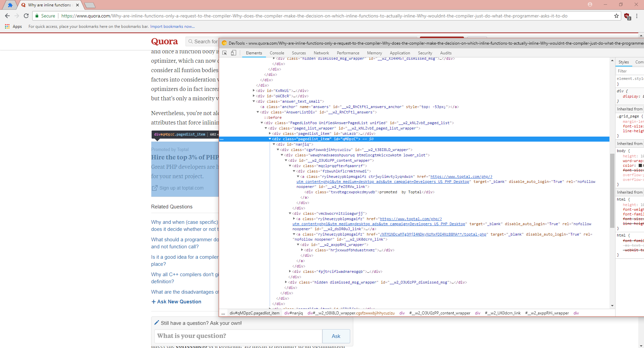Collapse the answer_text_small div node
Image resolution: width=644 pixels, height=348 pixels.
coord(254,101)
